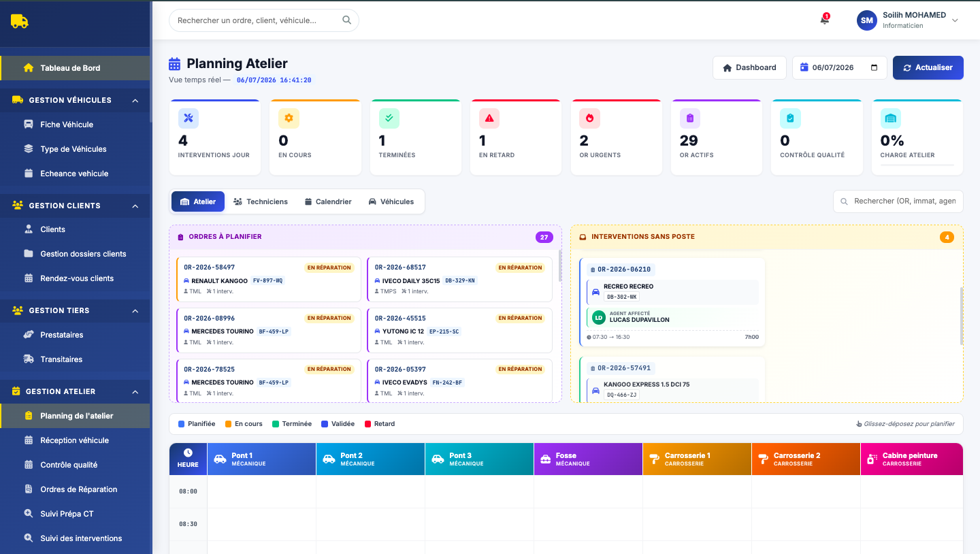Click the flame icon on the OR Urgents card
The image size is (980, 554).
[x=589, y=118]
